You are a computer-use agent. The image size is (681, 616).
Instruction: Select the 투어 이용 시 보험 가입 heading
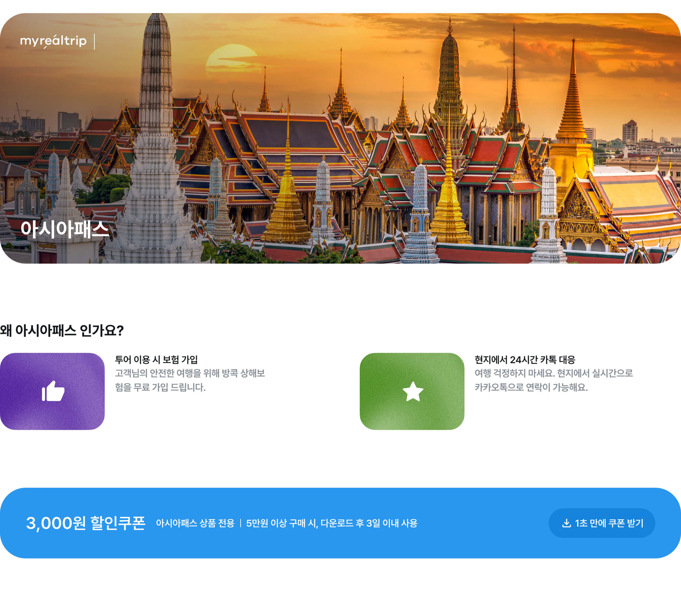[156, 360]
